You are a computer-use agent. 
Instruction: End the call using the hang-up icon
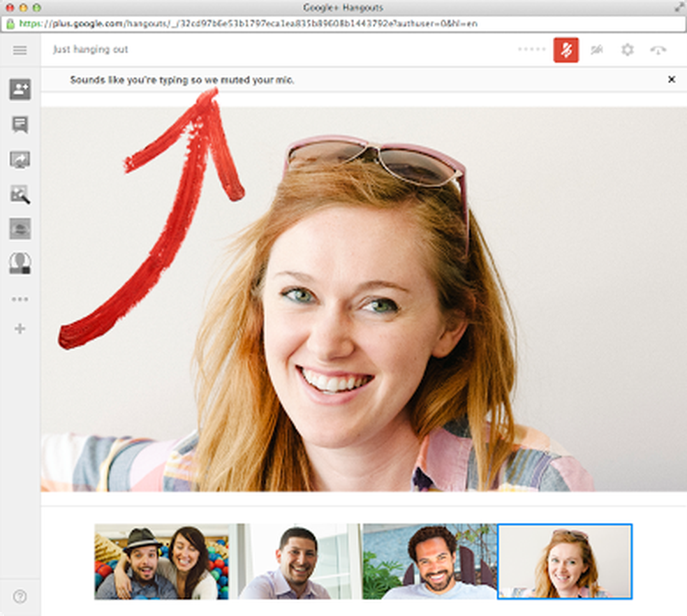tap(657, 50)
